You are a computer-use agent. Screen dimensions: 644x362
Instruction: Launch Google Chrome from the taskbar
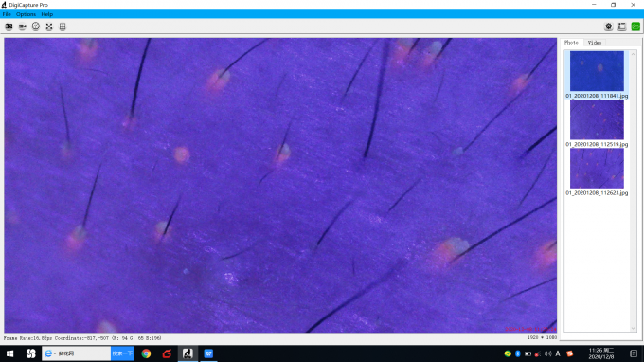pyautogui.click(x=146, y=353)
